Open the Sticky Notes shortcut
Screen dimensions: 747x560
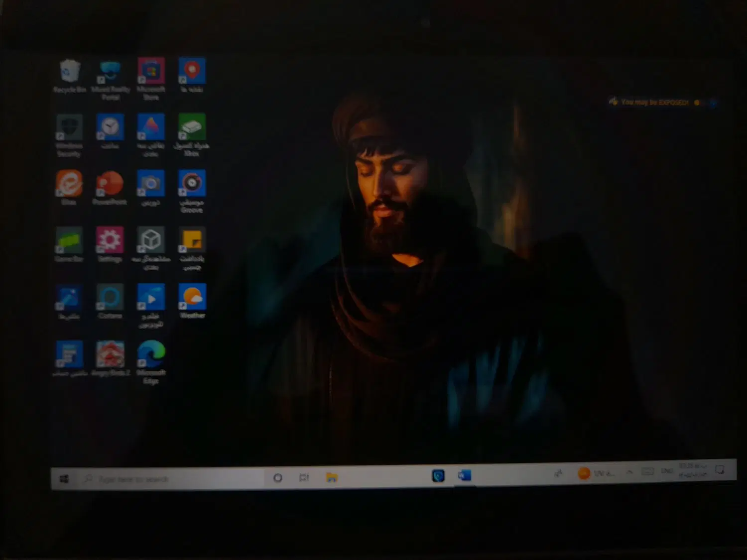coord(192,249)
